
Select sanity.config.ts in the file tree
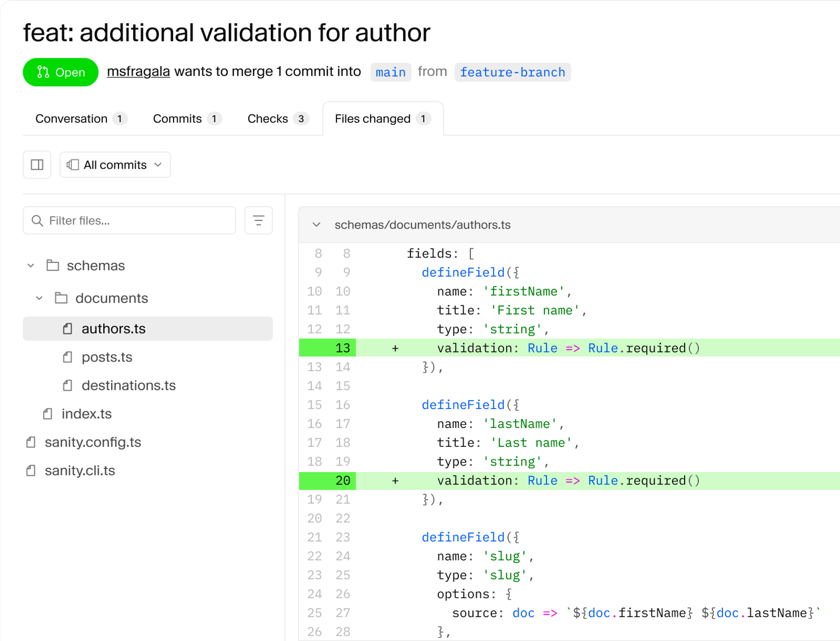93,442
